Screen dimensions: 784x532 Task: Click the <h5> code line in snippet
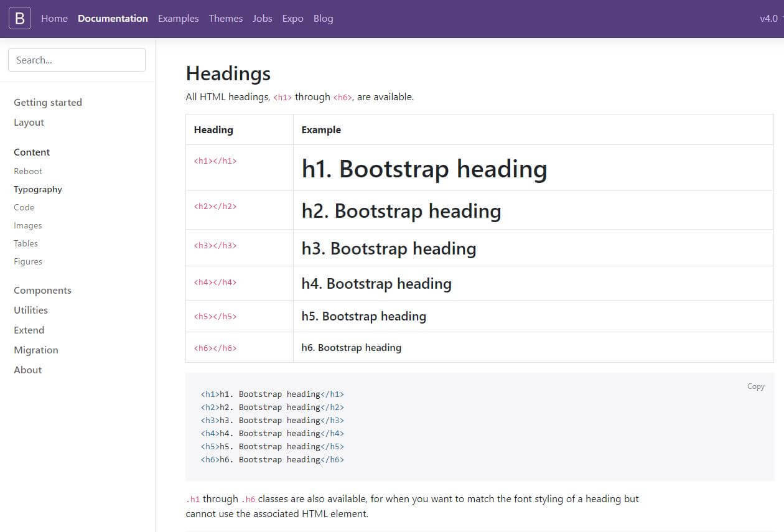272,446
